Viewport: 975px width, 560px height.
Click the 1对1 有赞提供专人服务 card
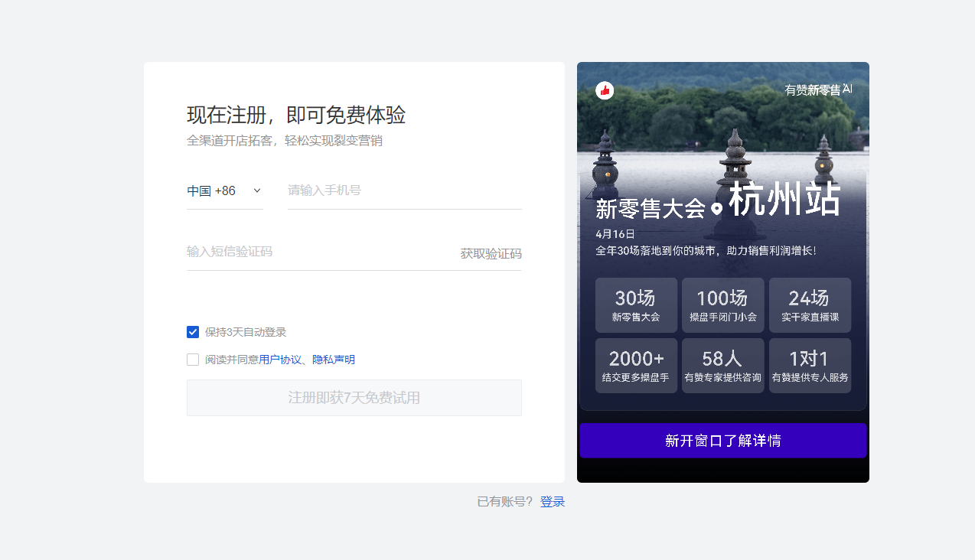pos(810,366)
